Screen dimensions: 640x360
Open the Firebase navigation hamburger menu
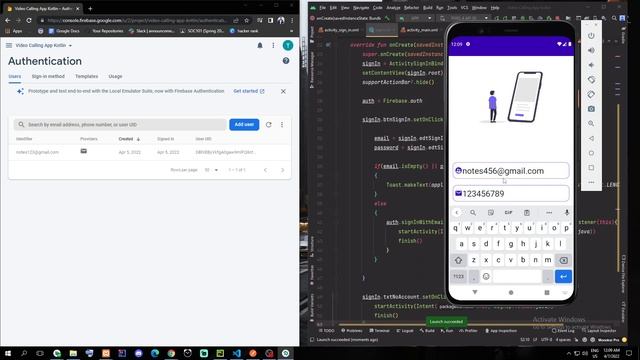coord(9,45)
